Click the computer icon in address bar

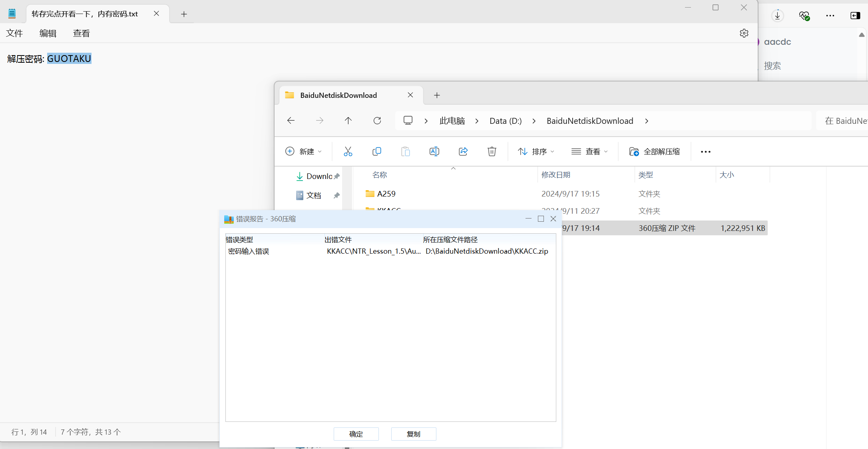[x=408, y=121]
